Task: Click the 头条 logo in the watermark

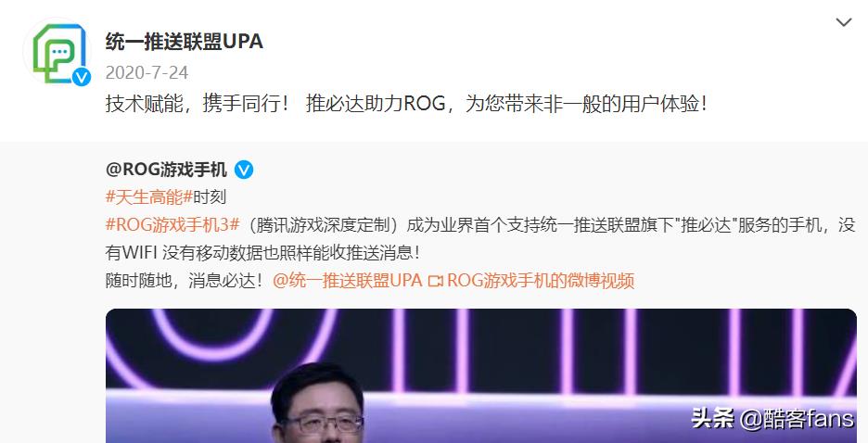Action: tap(712, 418)
